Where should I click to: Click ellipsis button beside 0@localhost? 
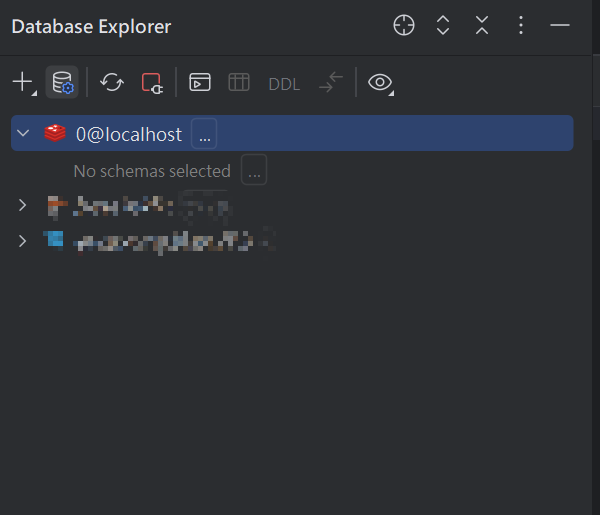[204, 134]
